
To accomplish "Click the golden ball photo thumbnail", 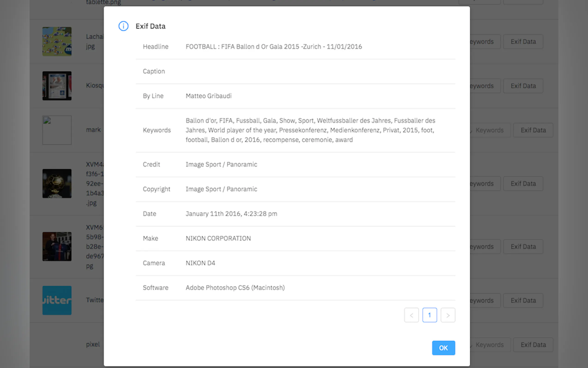I will point(57,184).
